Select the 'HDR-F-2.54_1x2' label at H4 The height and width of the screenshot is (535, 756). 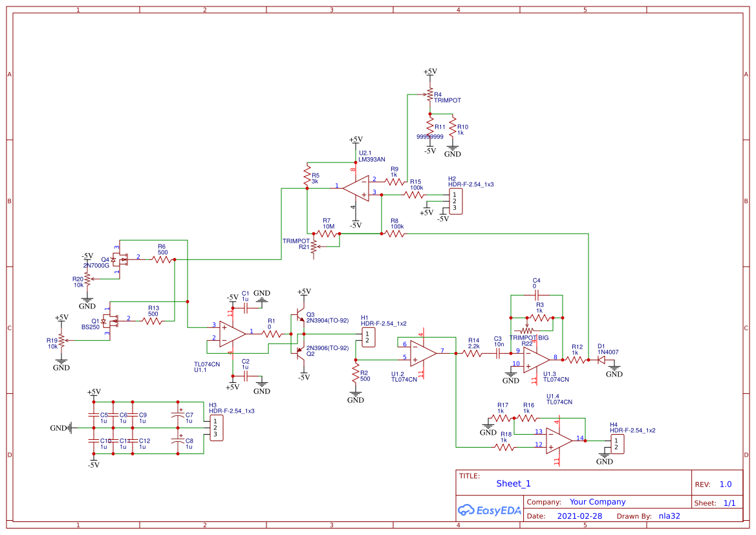[x=632, y=430]
